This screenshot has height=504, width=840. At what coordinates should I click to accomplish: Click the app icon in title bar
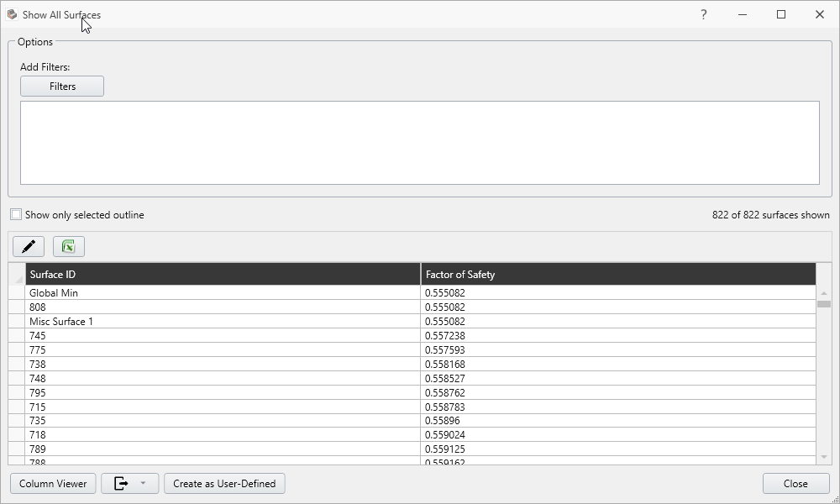pyautogui.click(x=12, y=14)
